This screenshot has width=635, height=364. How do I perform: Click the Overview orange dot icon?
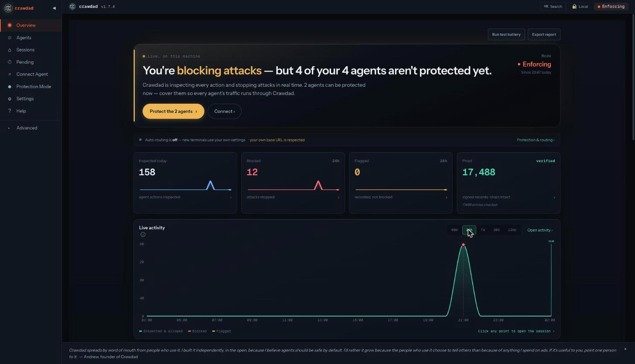click(x=10, y=25)
